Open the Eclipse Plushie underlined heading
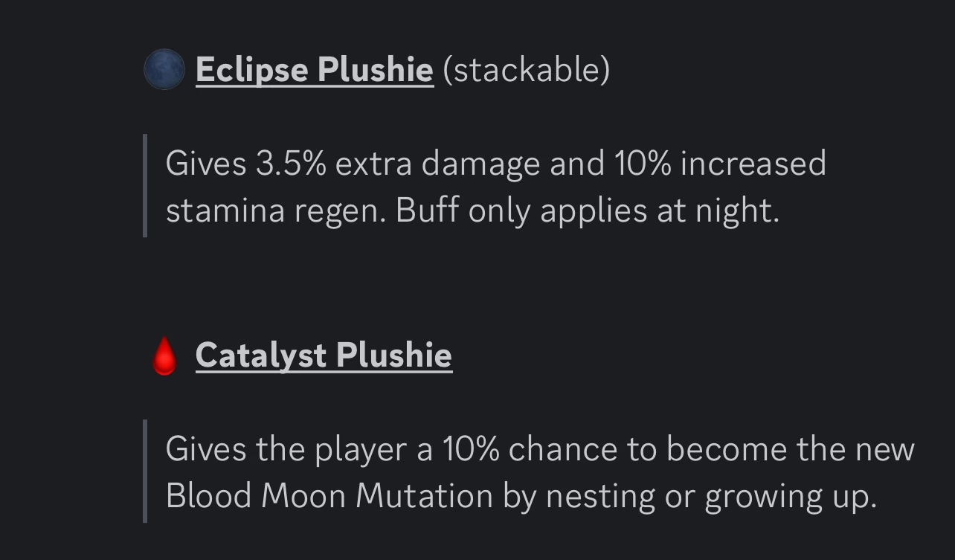The width and height of the screenshot is (955, 560). pyautogui.click(x=314, y=70)
